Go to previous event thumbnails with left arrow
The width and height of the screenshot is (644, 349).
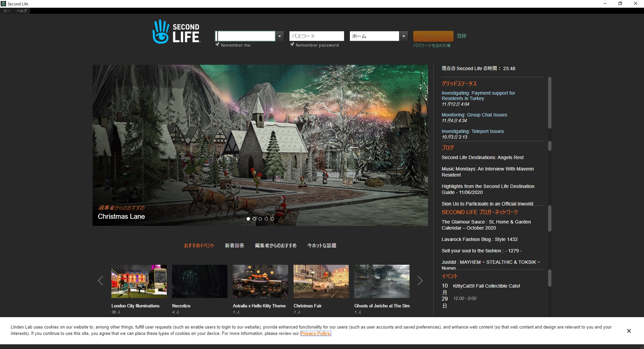click(x=100, y=281)
